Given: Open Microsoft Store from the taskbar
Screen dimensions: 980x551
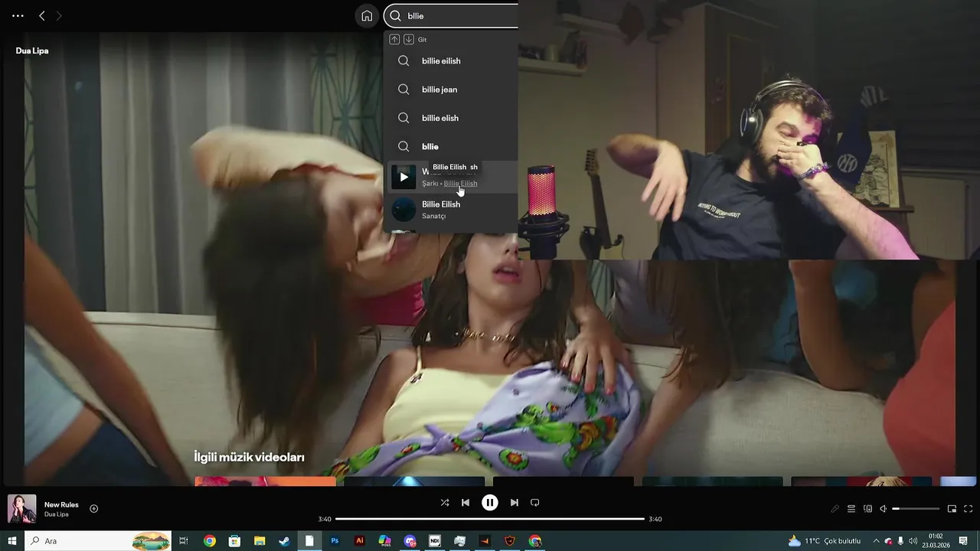Looking at the screenshot, I should (x=234, y=541).
